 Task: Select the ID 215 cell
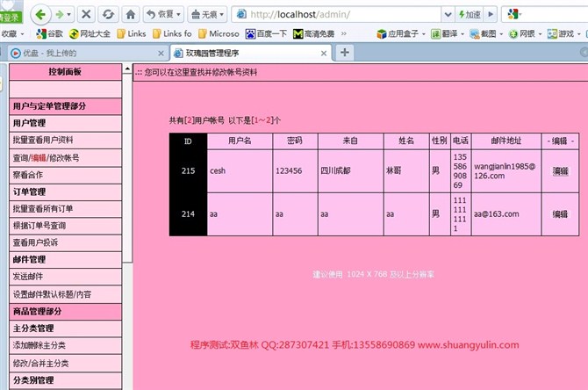coord(189,171)
